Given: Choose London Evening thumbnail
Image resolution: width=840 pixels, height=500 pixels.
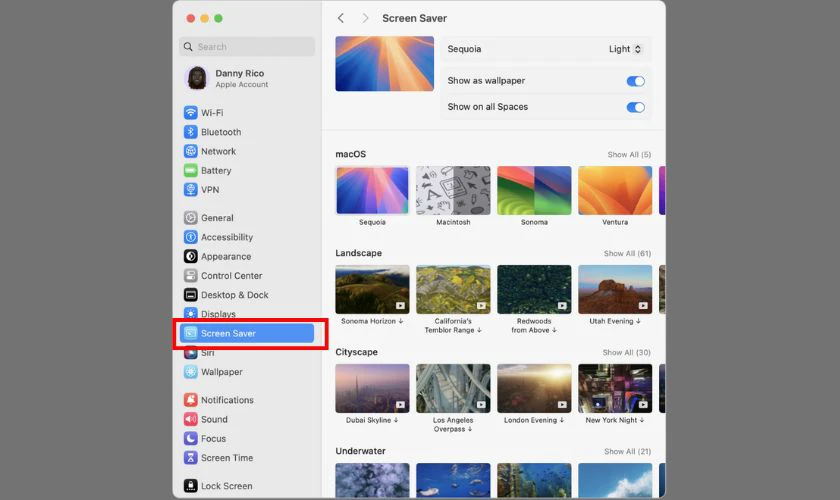Looking at the screenshot, I should click(x=534, y=389).
